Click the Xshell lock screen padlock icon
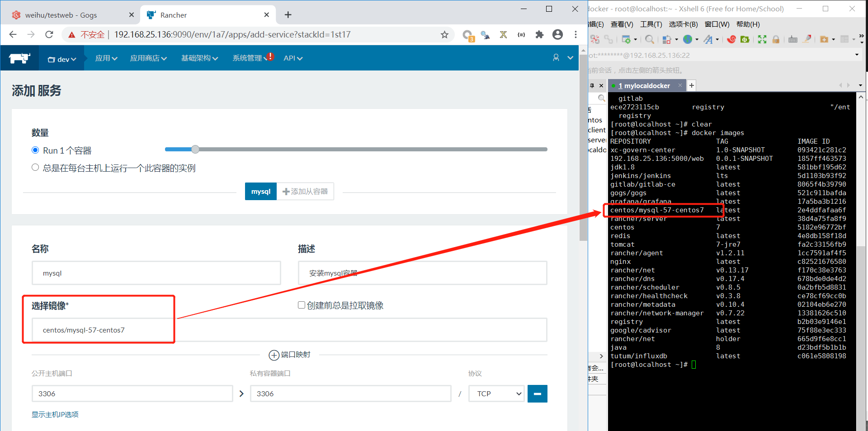This screenshot has width=868, height=431. click(x=776, y=39)
